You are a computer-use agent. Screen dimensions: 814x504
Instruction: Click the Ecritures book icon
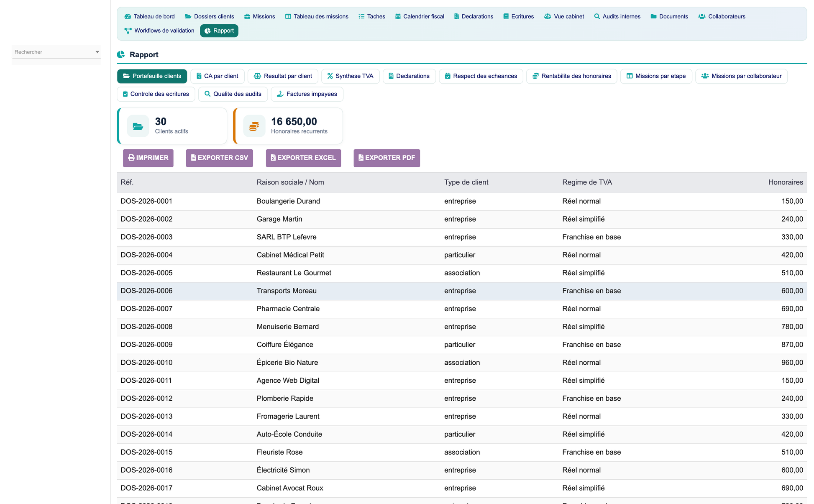click(506, 17)
